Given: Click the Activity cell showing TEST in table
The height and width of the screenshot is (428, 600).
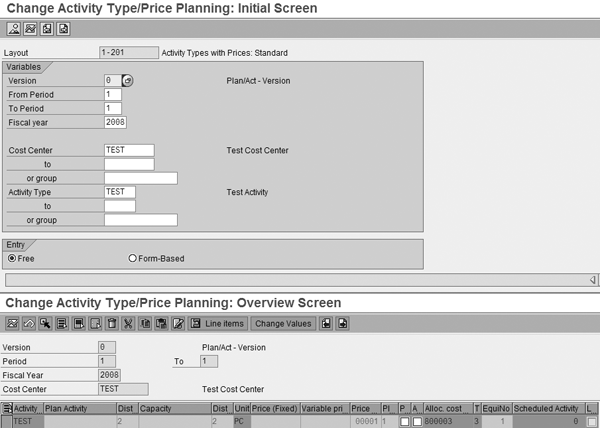Looking at the screenshot, I should coord(28,421).
